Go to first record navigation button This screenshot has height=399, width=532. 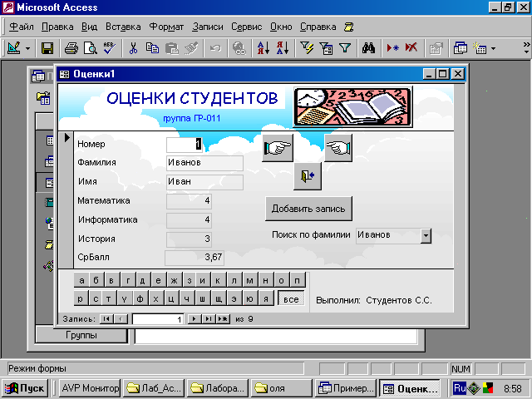106,319
